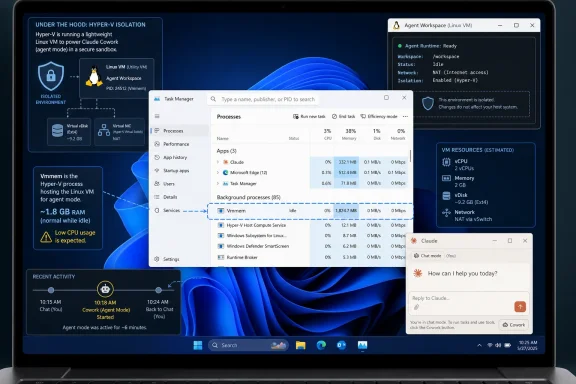Open the taskbar clock and date
Screen dimensions: 576x384
528,345
